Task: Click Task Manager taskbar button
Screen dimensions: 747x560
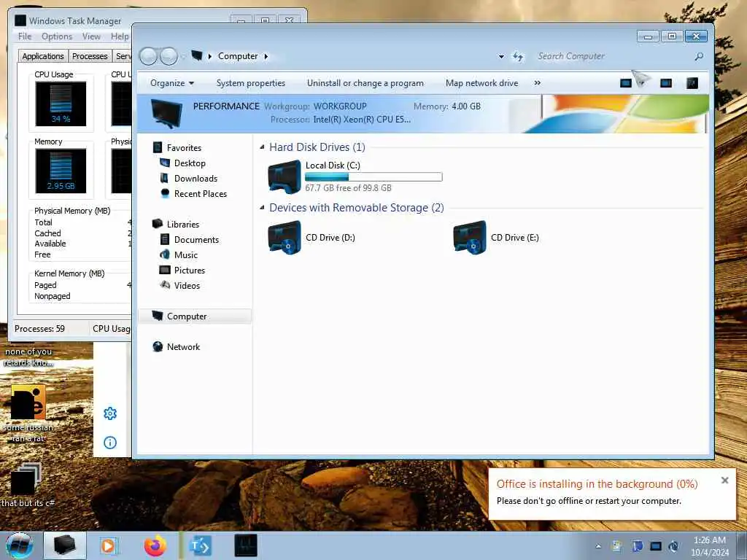Action: click(246, 545)
